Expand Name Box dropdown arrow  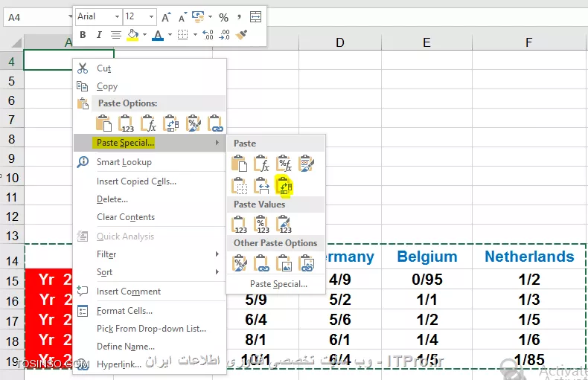coord(70,17)
